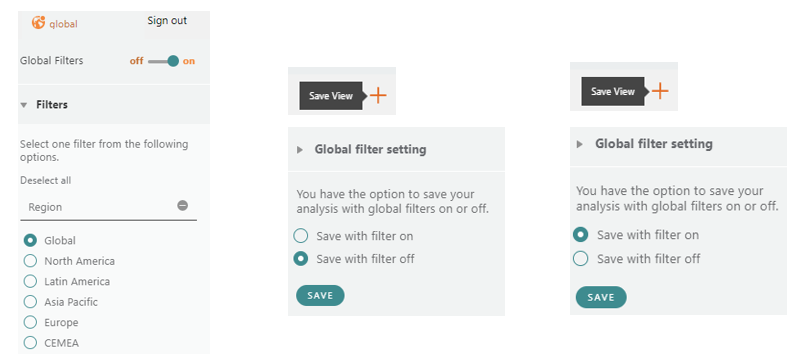The width and height of the screenshot is (805, 362).
Task: Click the orange globe logo icon
Action: tap(39, 23)
